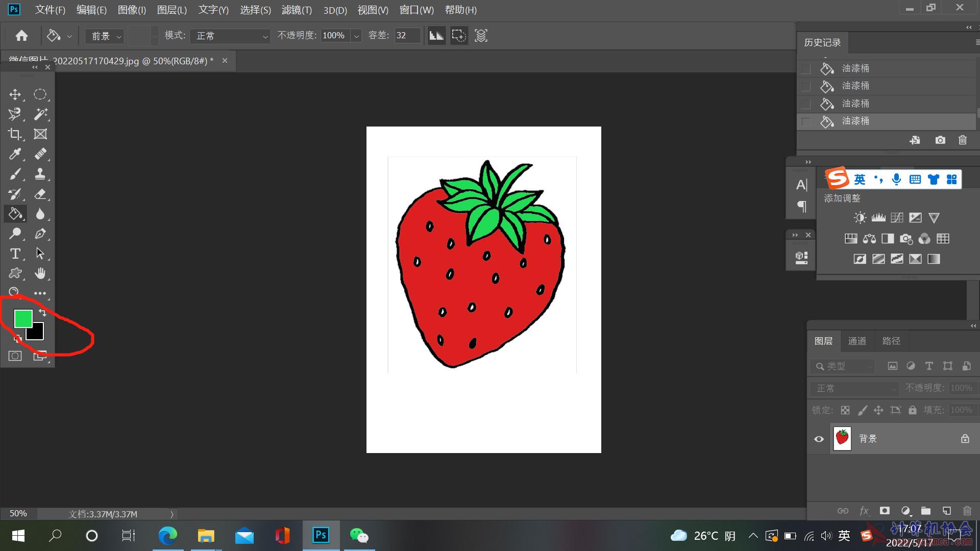
Task: Select the Eyedropper tool
Action: point(15,154)
